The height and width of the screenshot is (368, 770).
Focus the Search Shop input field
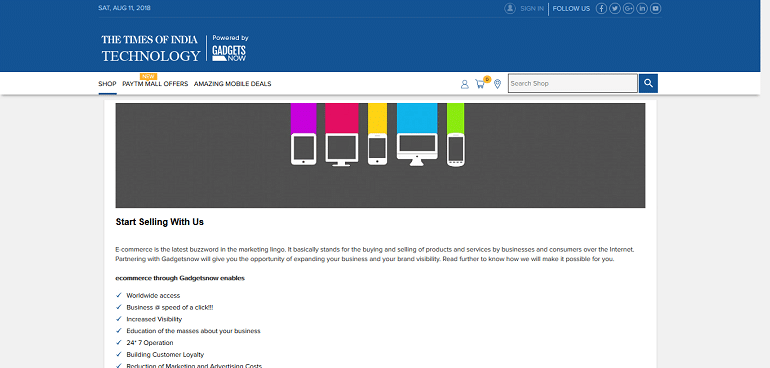[x=573, y=84]
